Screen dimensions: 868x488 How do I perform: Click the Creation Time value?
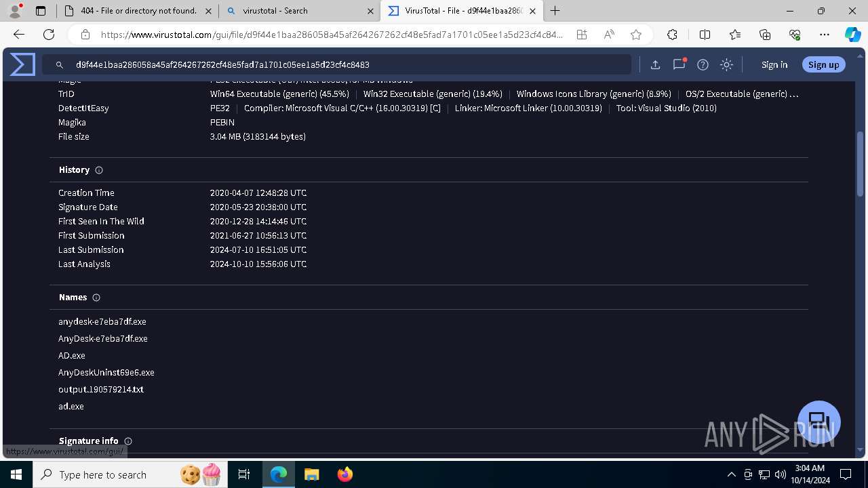tap(258, 193)
